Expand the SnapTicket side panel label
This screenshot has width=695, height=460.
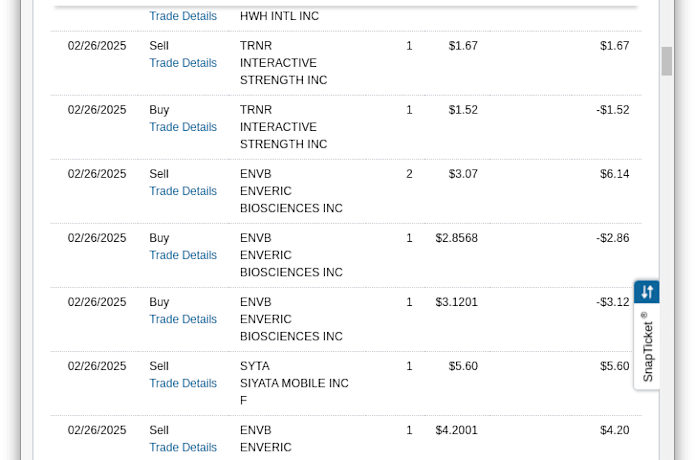(648, 347)
